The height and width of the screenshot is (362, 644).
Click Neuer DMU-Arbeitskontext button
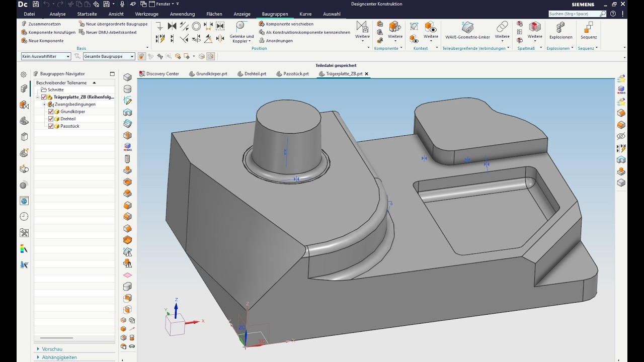[108, 32]
